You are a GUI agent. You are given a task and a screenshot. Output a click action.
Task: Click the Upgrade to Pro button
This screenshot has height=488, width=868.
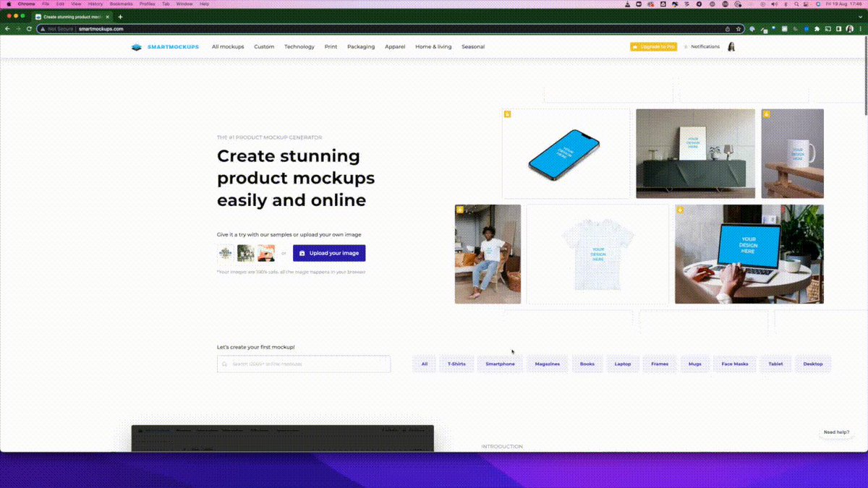[x=653, y=47]
